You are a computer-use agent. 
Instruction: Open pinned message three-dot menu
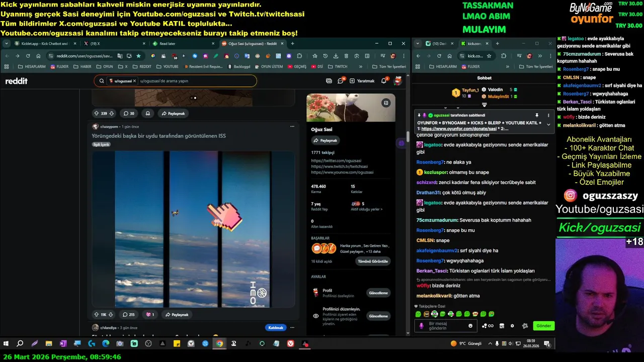tap(548, 115)
